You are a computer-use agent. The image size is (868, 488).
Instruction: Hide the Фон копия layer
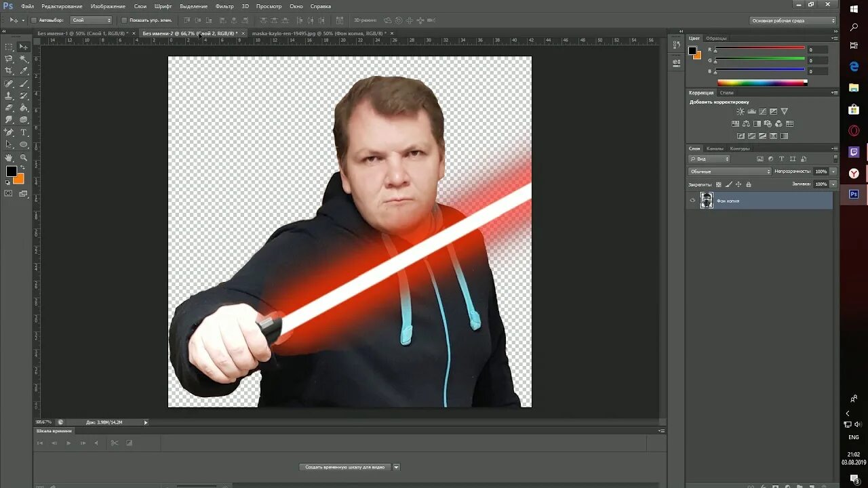pos(692,201)
